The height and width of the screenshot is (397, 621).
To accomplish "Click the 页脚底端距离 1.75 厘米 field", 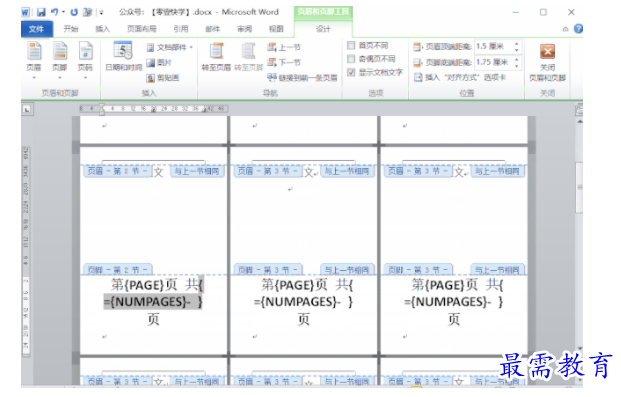I will click(494, 62).
